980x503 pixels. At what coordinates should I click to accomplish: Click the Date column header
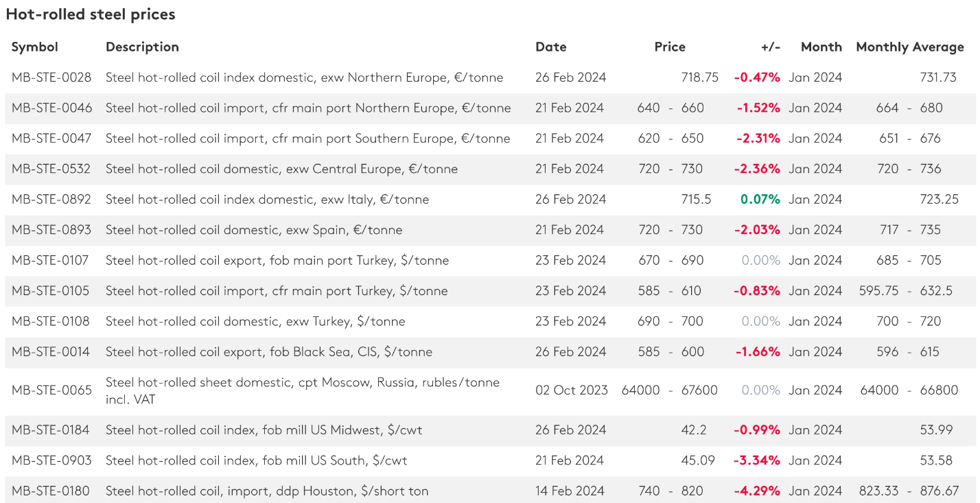550,47
